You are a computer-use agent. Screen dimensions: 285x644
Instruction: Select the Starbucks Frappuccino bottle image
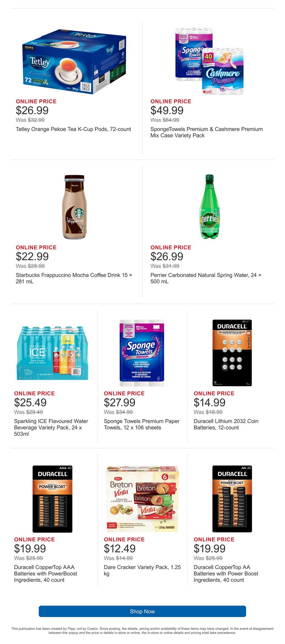pos(75,207)
